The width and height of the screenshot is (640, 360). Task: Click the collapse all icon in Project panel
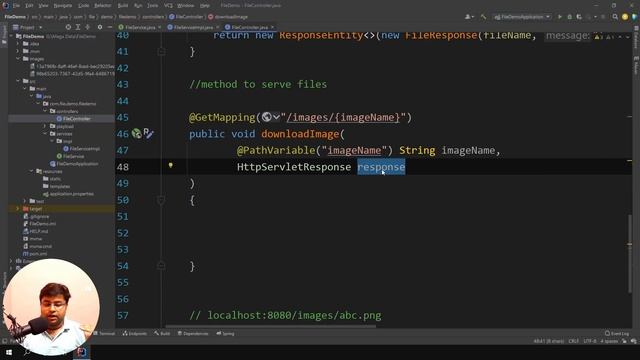tap(88, 27)
